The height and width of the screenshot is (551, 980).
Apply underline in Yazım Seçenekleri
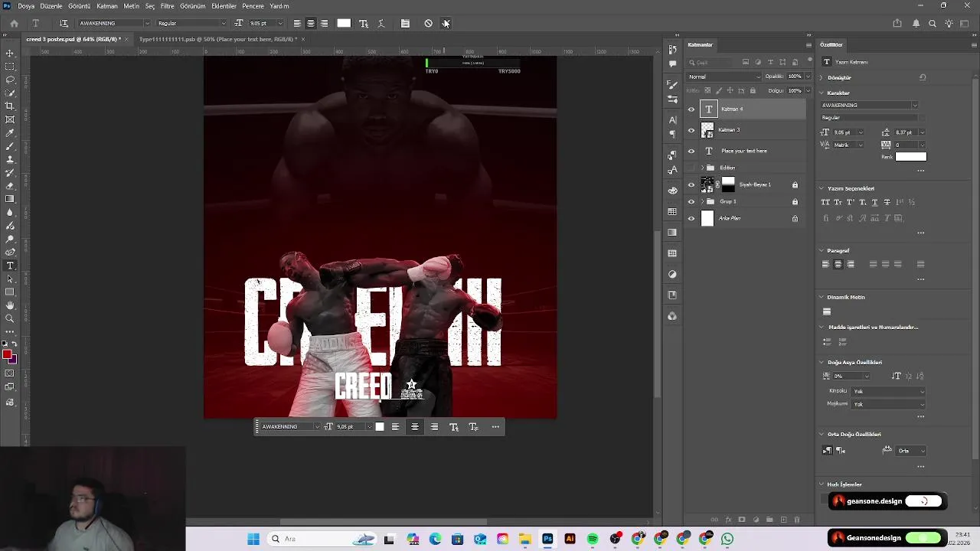click(875, 202)
